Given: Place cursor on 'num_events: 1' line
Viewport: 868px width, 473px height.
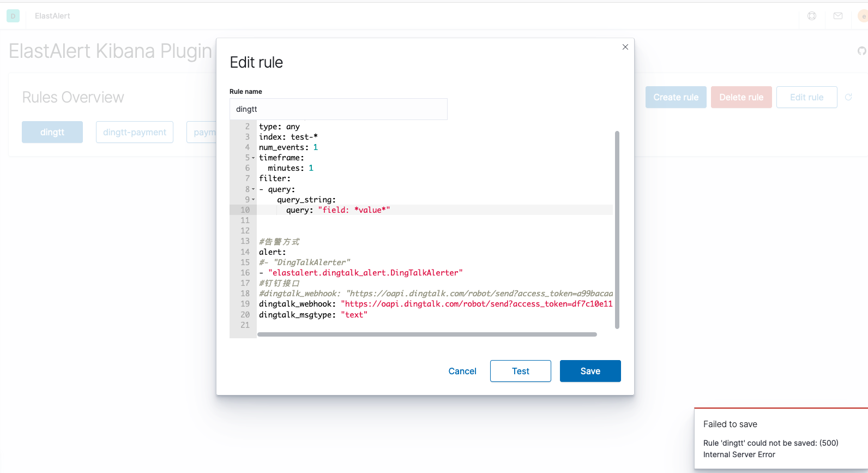Looking at the screenshot, I should (288, 147).
